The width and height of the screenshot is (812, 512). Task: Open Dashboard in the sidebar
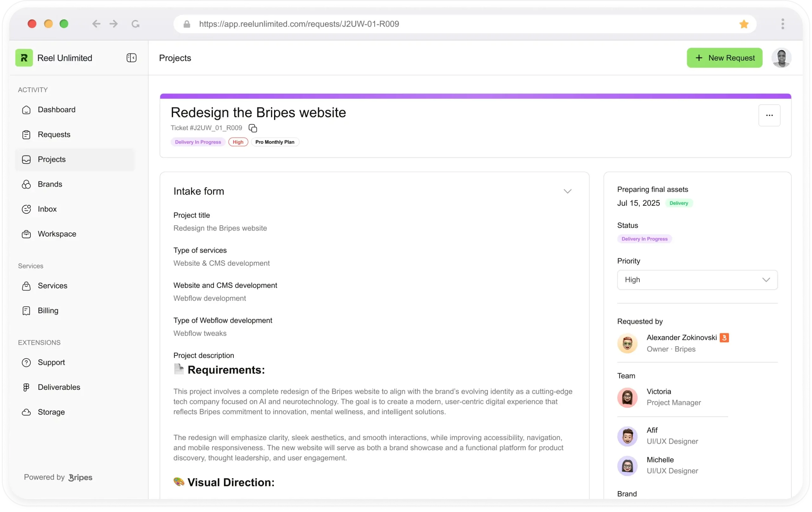coord(75,110)
